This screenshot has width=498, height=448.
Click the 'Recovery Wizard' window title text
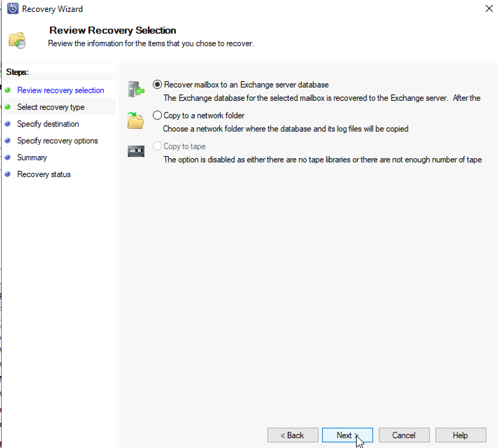[52, 9]
